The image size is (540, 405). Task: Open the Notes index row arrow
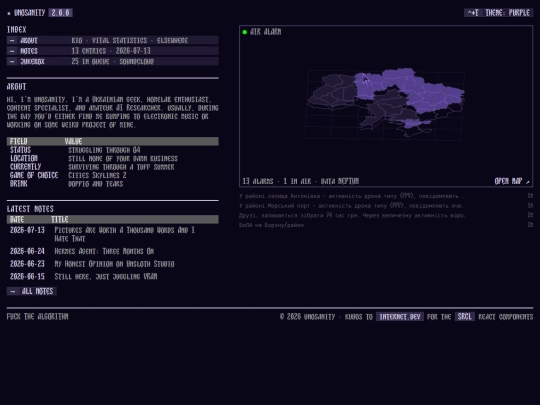click(x=12, y=51)
